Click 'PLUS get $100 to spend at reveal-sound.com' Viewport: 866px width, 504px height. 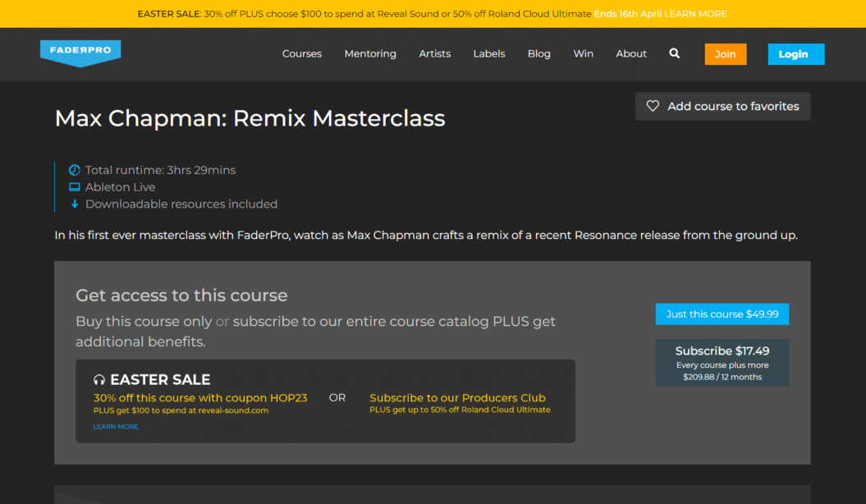click(181, 410)
